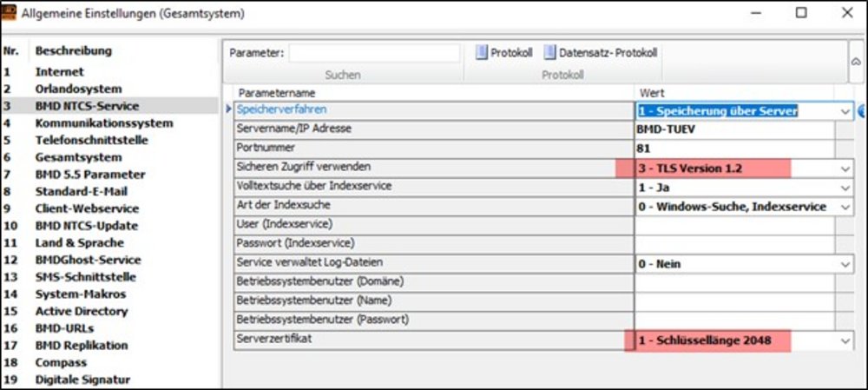868x390 pixels.
Task: Click into the Parameter search field
Action: click(374, 53)
